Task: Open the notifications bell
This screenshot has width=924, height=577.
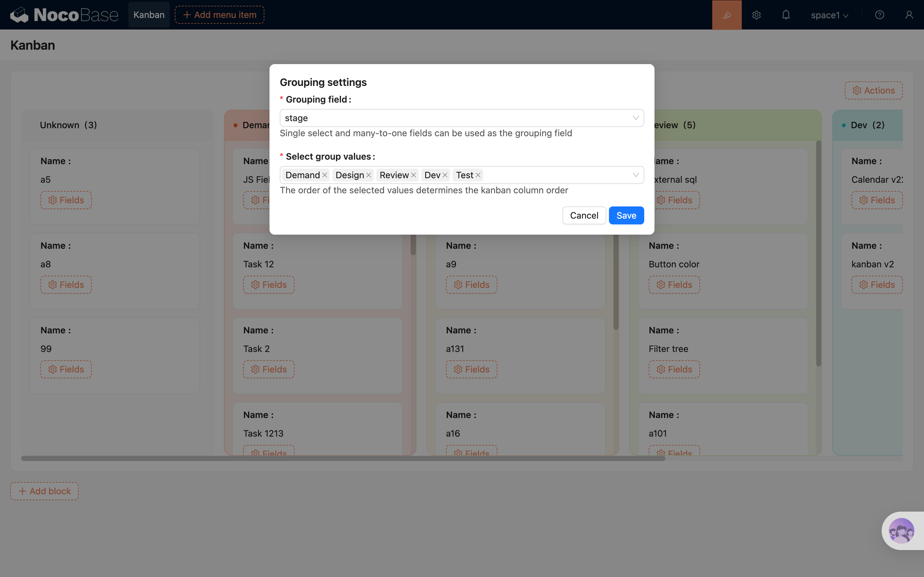Action: (x=786, y=15)
